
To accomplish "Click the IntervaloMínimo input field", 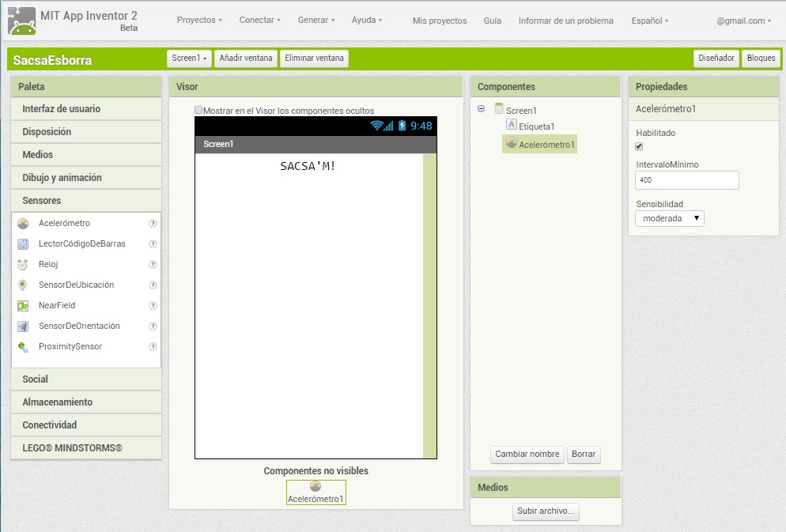I will click(686, 180).
